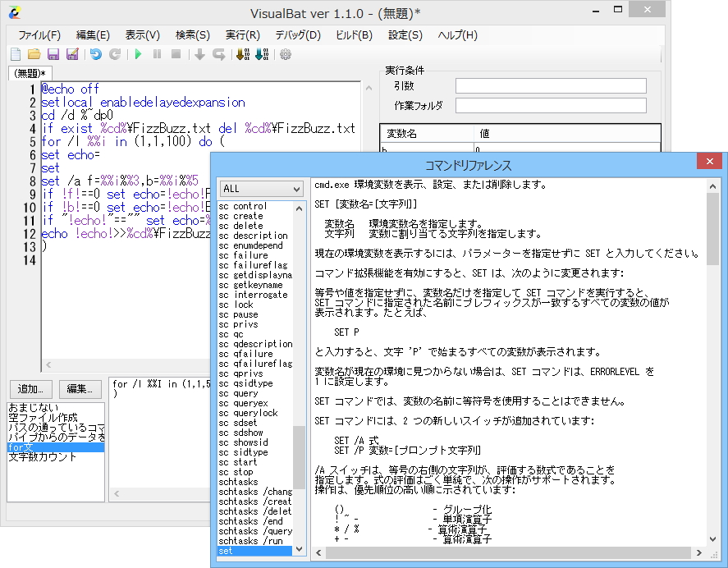
Task: Click the 変数名 column header
Action: pyautogui.click(x=427, y=134)
